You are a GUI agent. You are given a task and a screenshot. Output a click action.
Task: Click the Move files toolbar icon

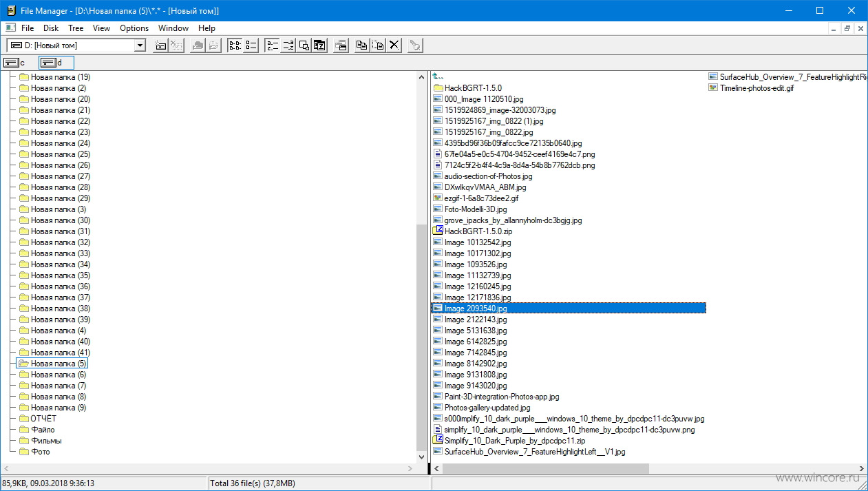(378, 45)
